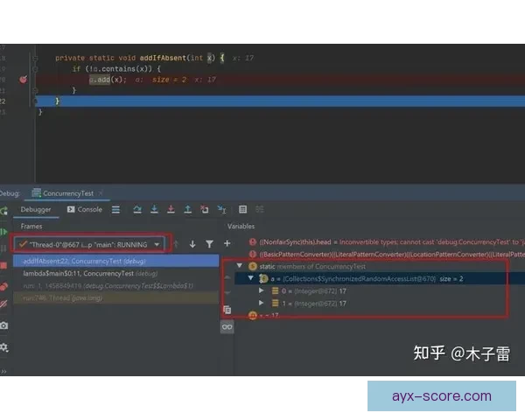Select the 'a' variable row, size = 2
The width and height of the screenshot is (525, 420).
[x=380, y=278]
